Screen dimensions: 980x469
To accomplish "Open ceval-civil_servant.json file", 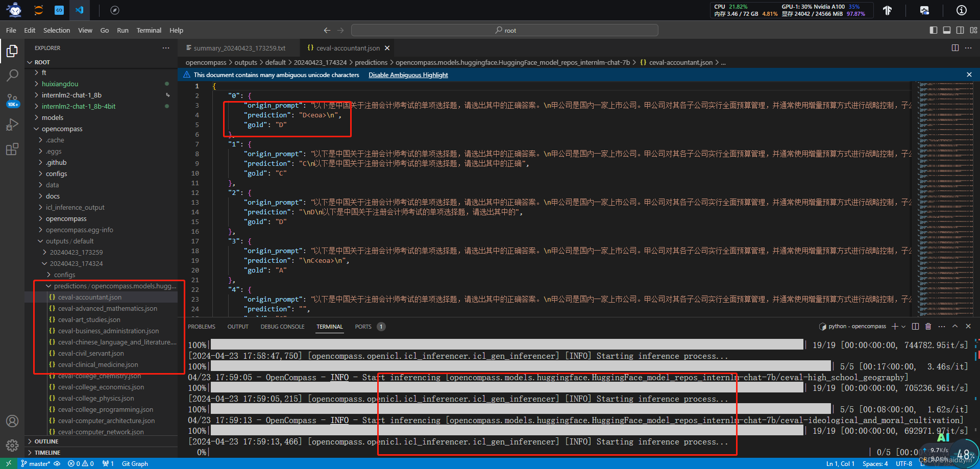I will pyautogui.click(x=101, y=353).
